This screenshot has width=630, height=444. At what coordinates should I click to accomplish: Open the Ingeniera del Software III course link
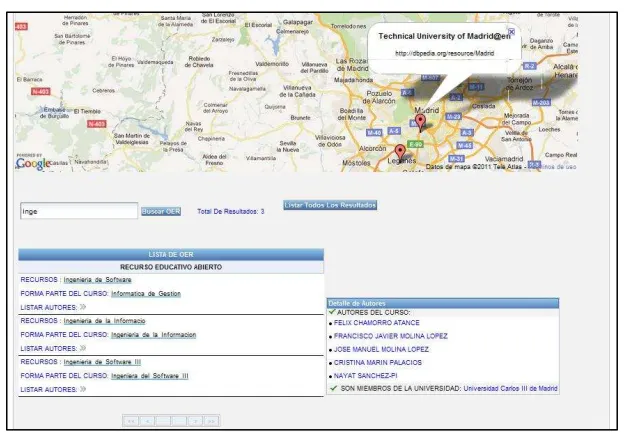[149, 376]
